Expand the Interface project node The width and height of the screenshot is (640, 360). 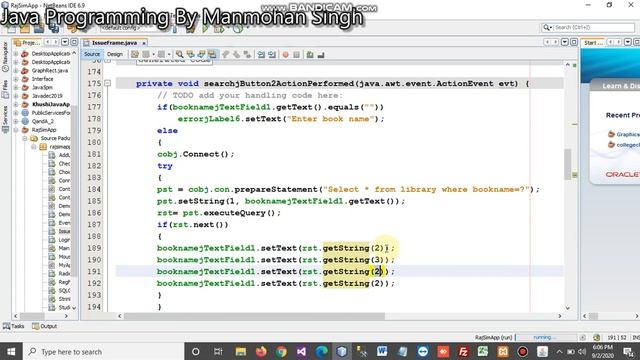pyautogui.click(x=16, y=79)
